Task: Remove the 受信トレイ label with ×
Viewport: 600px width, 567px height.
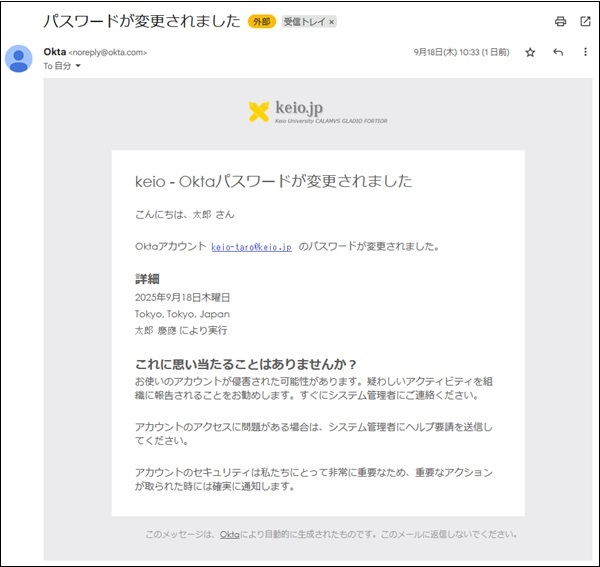Action: point(332,21)
